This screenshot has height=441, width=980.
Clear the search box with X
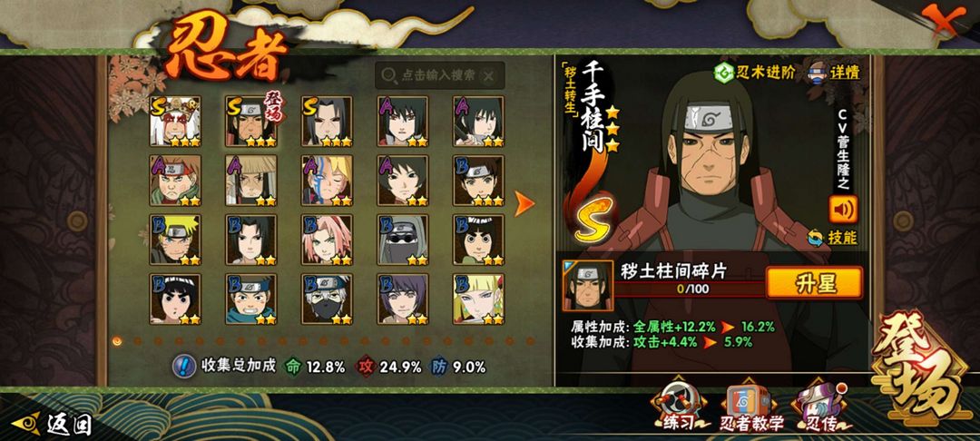pyautogui.click(x=489, y=75)
